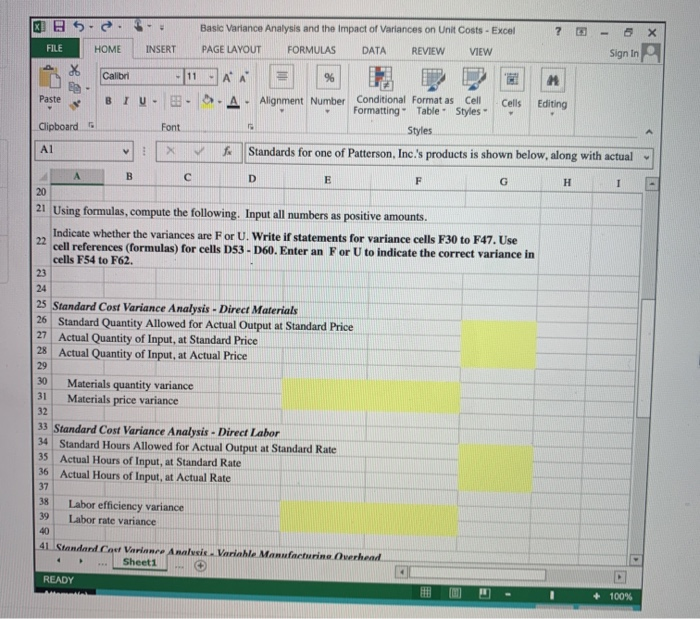Screen dimensions: 700x619
Task: Expand the formula bar chevron
Action: tap(646, 158)
